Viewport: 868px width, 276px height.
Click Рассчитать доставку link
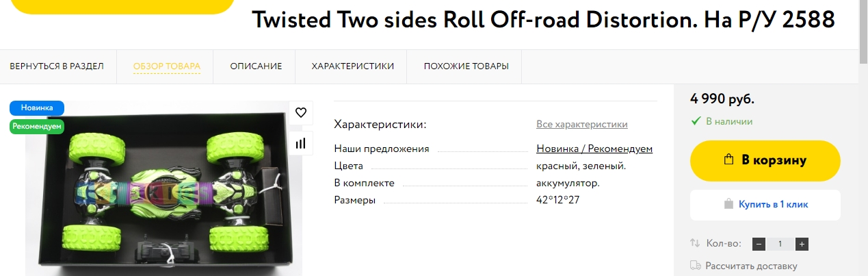tap(751, 266)
